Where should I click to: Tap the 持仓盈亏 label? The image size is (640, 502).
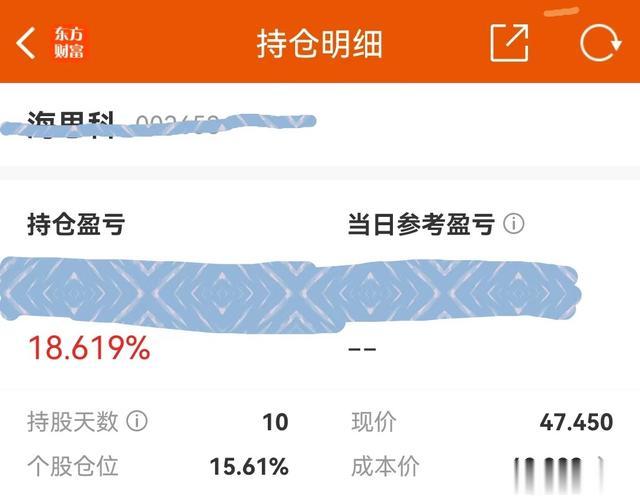(76, 225)
